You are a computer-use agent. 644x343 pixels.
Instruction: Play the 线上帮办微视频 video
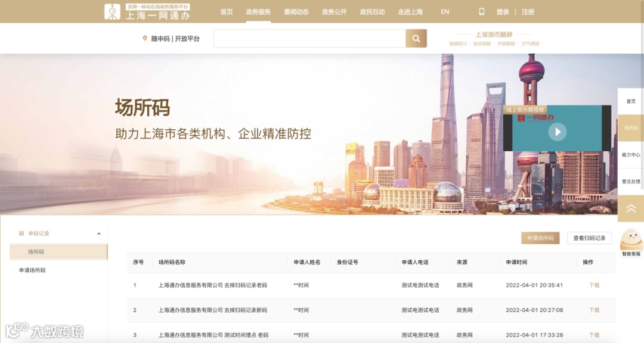[558, 132]
